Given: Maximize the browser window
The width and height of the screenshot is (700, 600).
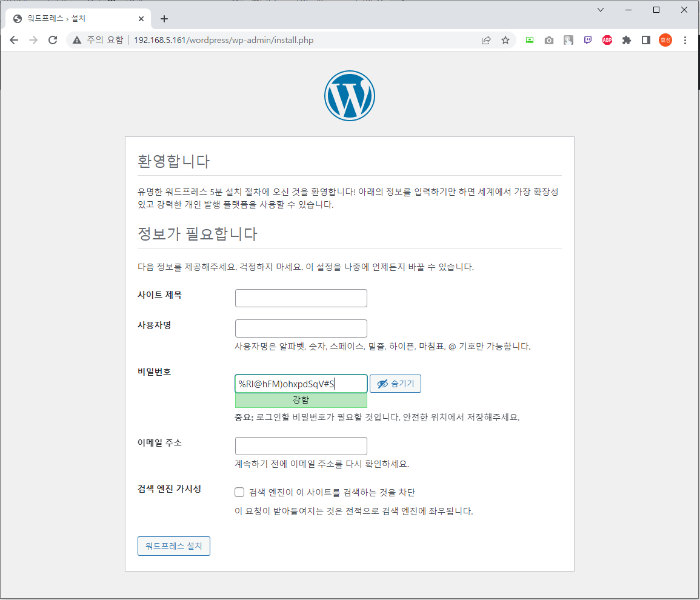Looking at the screenshot, I should click(656, 10).
